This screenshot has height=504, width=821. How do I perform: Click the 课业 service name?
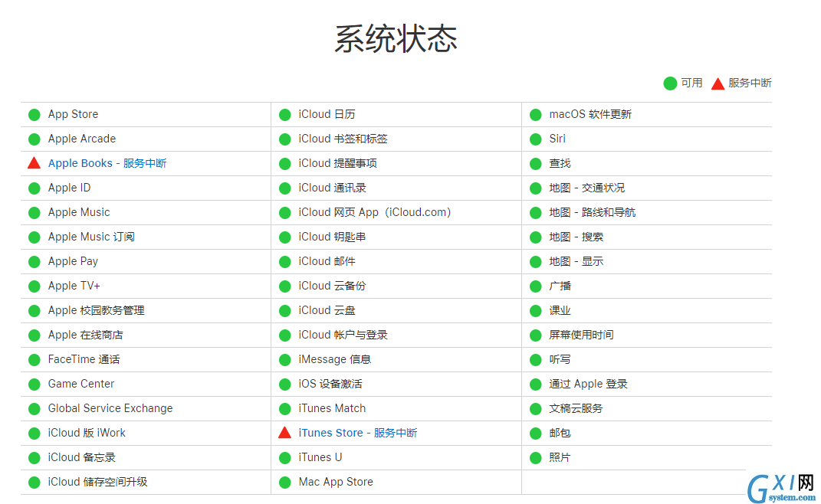click(560, 310)
